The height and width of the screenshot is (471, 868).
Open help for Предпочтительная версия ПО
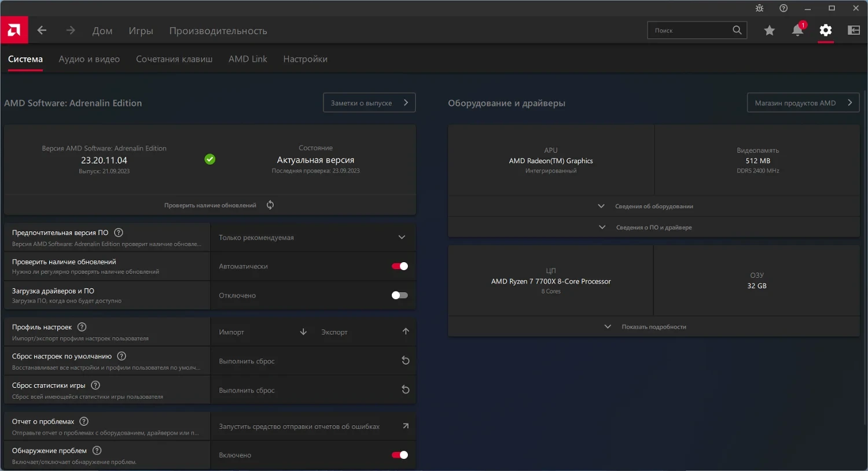pyautogui.click(x=119, y=233)
